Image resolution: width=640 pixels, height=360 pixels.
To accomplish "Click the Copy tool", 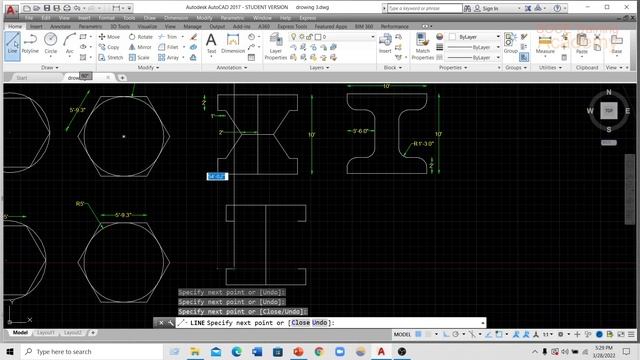I will (109, 47).
